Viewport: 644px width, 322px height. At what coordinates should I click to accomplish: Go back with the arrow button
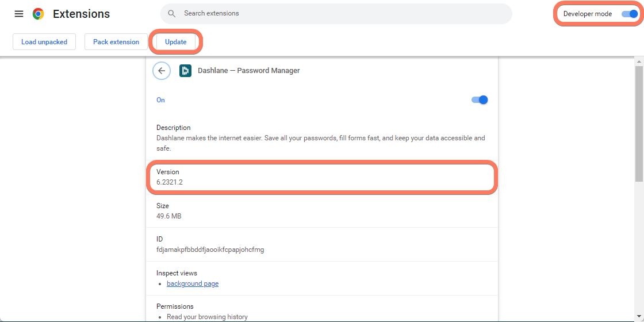(x=162, y=71)
